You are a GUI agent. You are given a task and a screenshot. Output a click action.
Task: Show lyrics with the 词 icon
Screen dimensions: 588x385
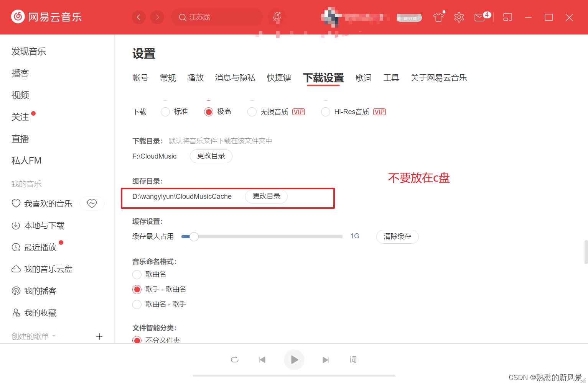coord(353,359)
